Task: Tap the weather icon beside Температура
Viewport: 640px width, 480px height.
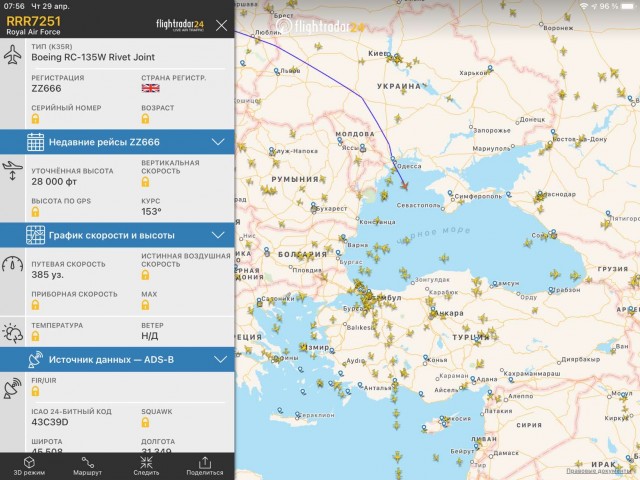Action: tap(13, 333)
